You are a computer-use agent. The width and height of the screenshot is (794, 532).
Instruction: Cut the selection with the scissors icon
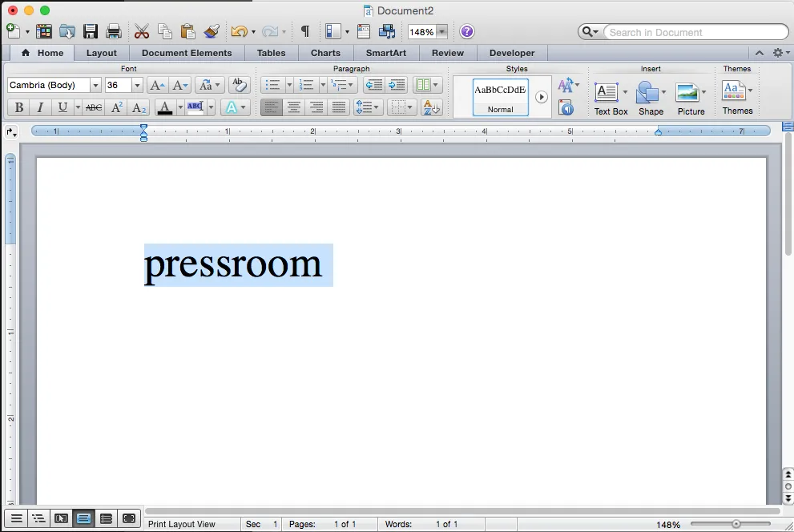pos(142,32)
